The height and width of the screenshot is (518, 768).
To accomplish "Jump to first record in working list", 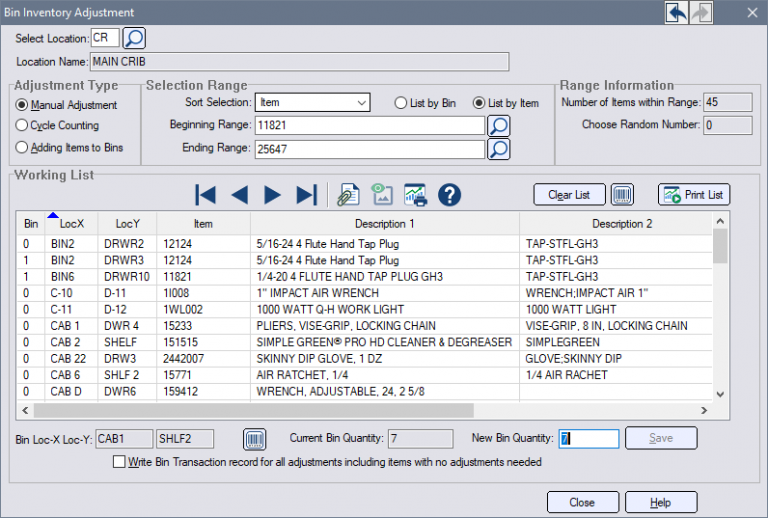I will 206,195.
